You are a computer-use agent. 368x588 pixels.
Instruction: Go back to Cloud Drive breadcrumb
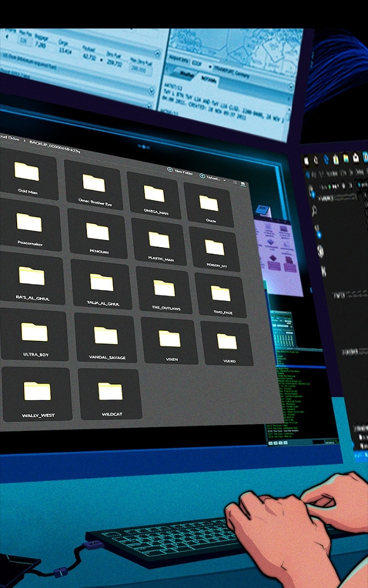[9, 138]
